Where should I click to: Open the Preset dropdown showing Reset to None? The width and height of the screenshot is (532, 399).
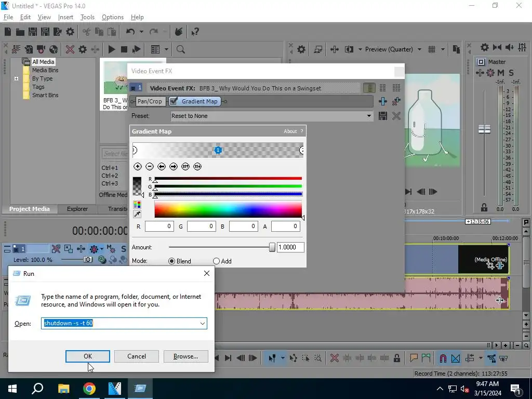pos(369,116)
